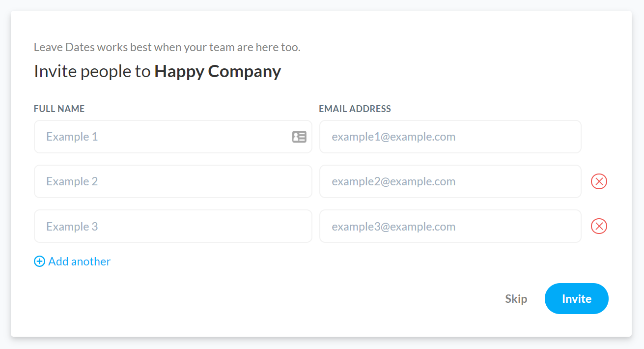The height and width of the screenshot is (349, 644).
Task: Add another invite row
Action: tap(72, 262)
